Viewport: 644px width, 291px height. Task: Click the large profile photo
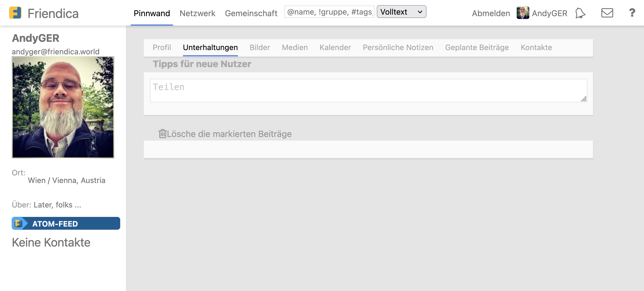click(x=63, y=107)
